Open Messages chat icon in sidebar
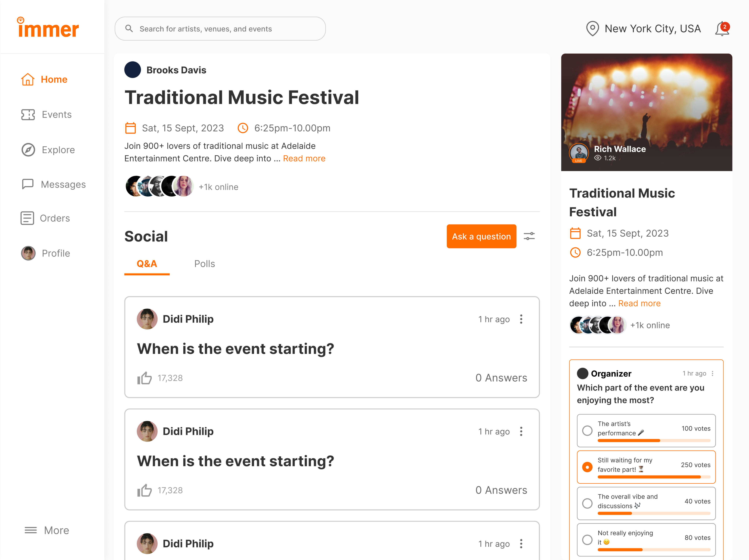749x560 pixels. tap(28, 184)
